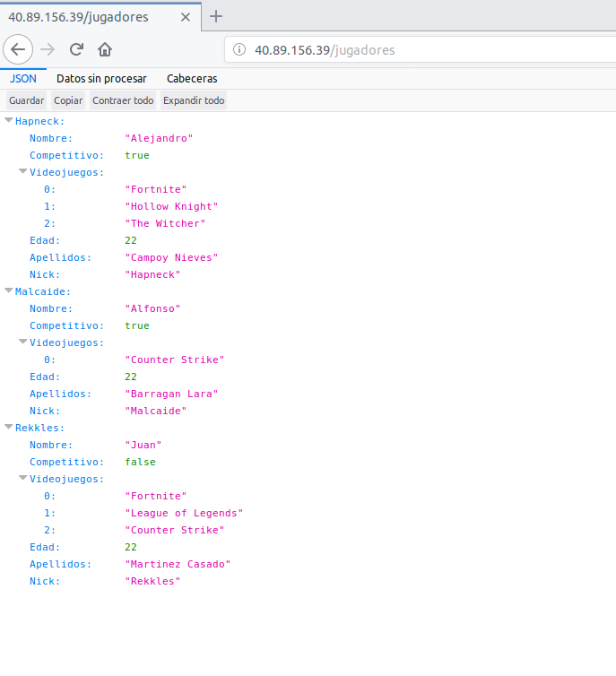Open the home page icon
This screenshot has width=616, height=676.
tap(105, 49)
